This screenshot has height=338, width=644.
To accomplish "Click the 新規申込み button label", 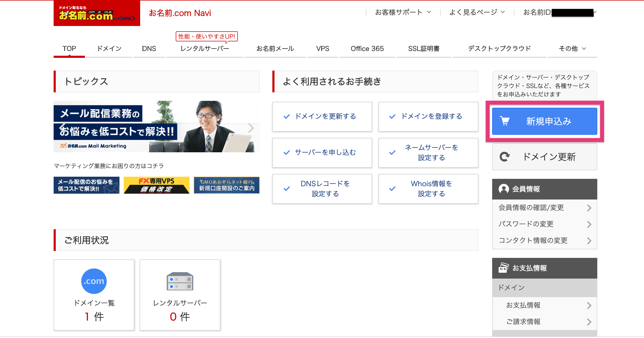I will (x=549, y=121).
